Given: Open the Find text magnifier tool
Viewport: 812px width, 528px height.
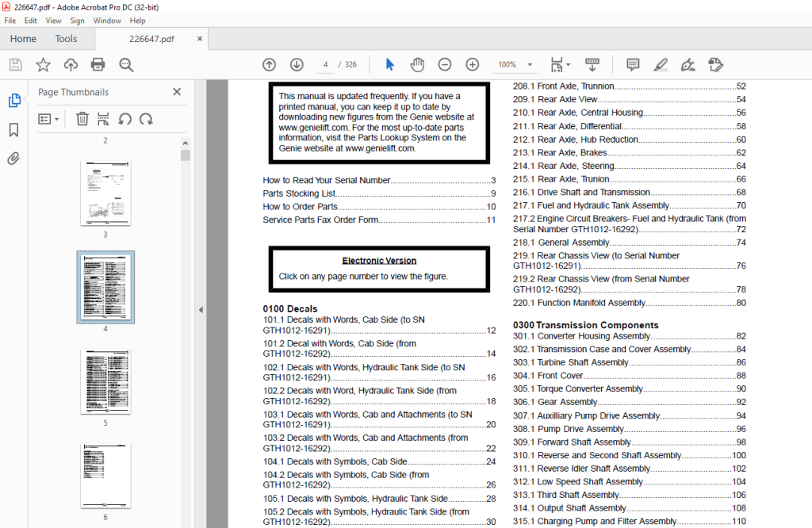Looking at the screenshot, I should (x=126, y=65).
